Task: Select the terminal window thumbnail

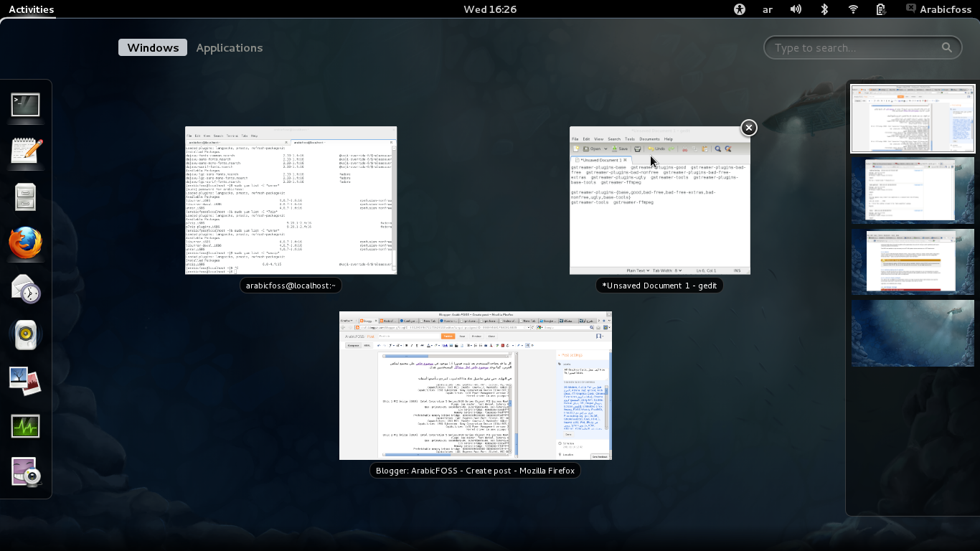Action: (291, 200)
